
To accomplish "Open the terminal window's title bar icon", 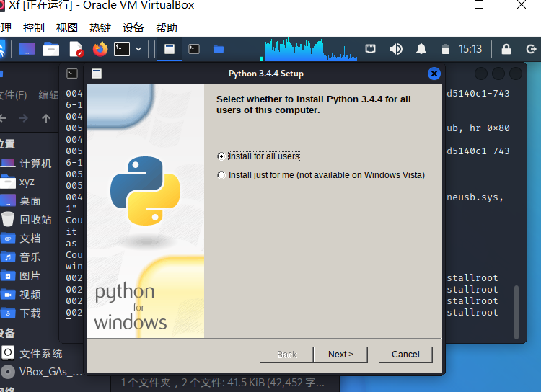I will [72, 73].
